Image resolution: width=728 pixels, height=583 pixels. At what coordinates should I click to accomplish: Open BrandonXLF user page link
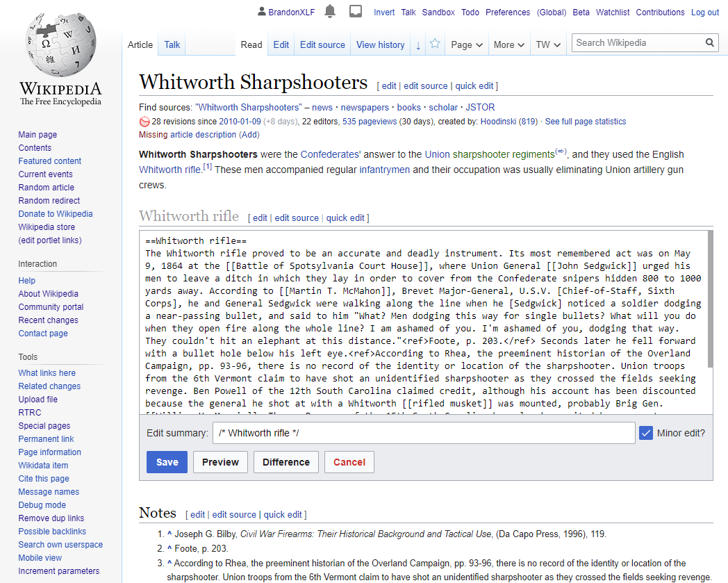292,12
